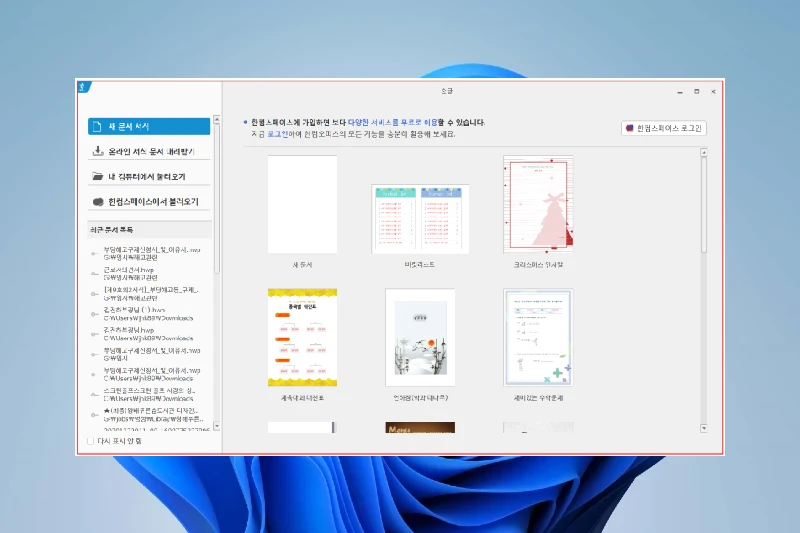Choose the 버킷리스트 template thumbnail

(419, 219)
